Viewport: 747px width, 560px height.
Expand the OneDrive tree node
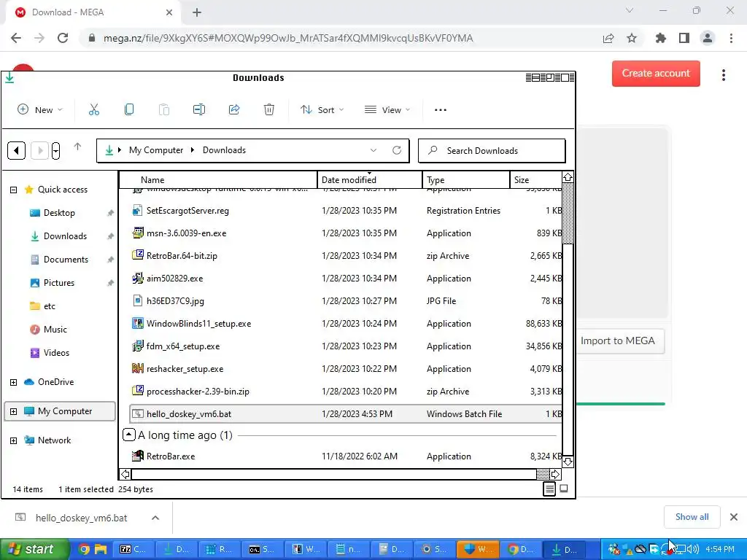13,382
